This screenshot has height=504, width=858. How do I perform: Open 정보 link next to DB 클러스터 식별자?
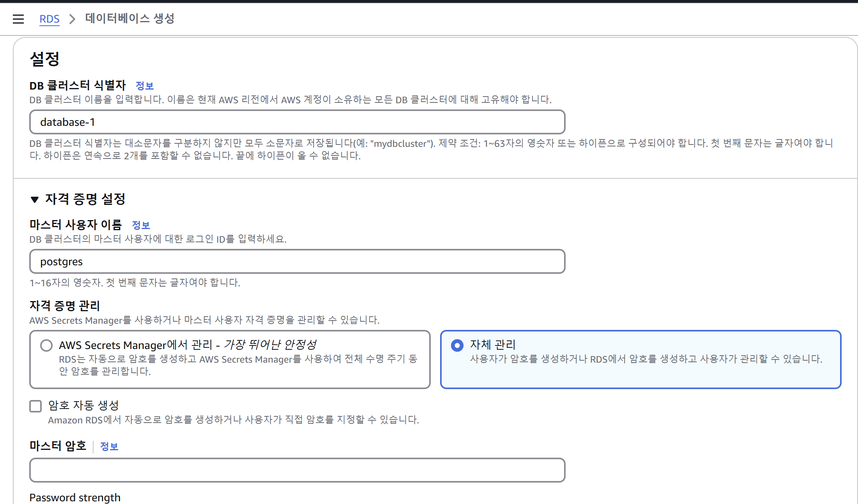(x=145, y=86)
